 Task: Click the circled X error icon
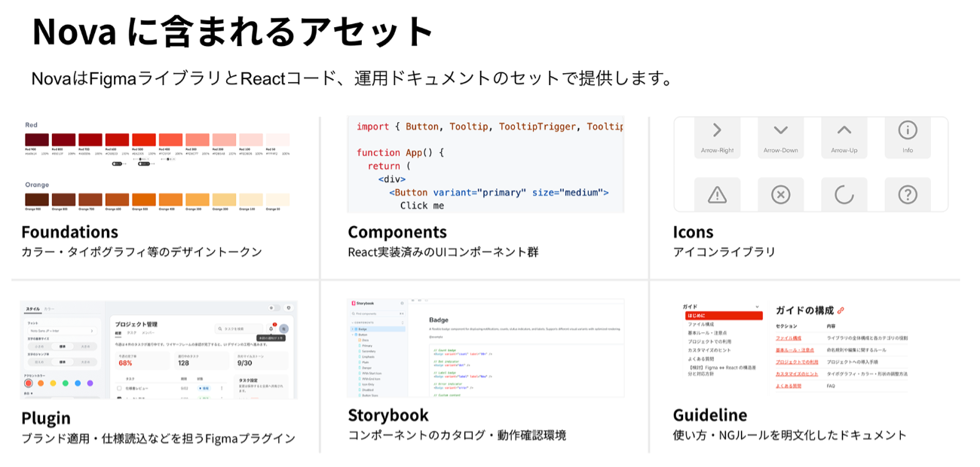click(780, 195)
